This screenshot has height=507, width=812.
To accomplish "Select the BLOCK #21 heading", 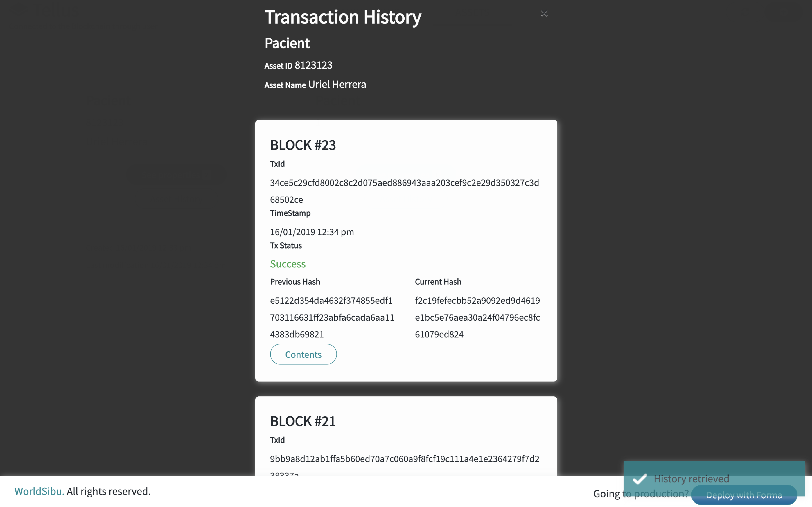I will [x=303, y=422].
